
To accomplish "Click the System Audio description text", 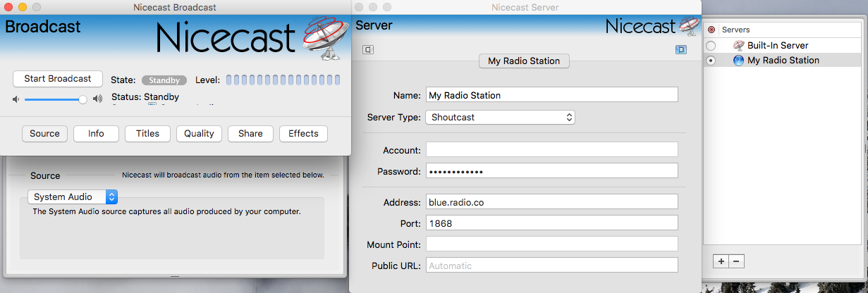I will (x=166, y=211).
